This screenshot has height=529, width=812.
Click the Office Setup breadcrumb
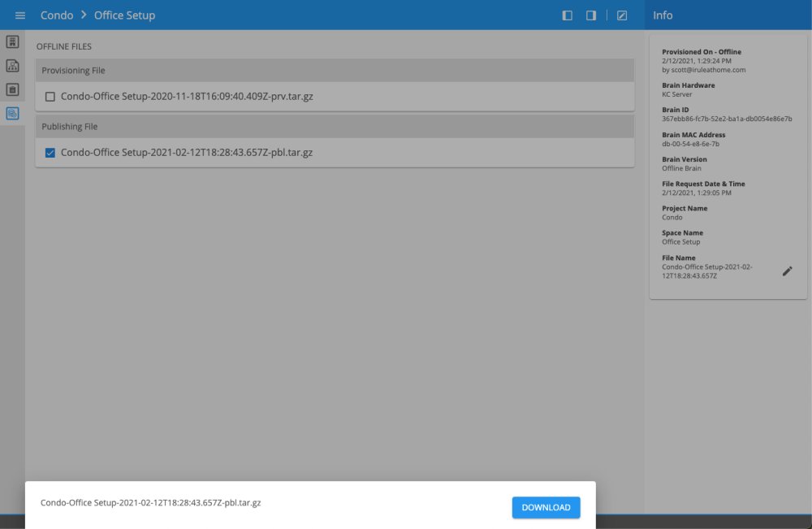tap(124, 15)
